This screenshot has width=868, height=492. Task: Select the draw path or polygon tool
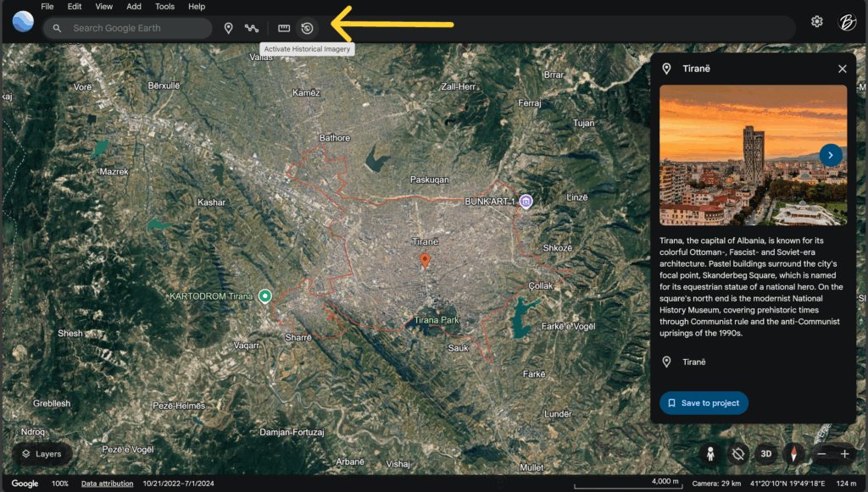click(x=252, y=28)
